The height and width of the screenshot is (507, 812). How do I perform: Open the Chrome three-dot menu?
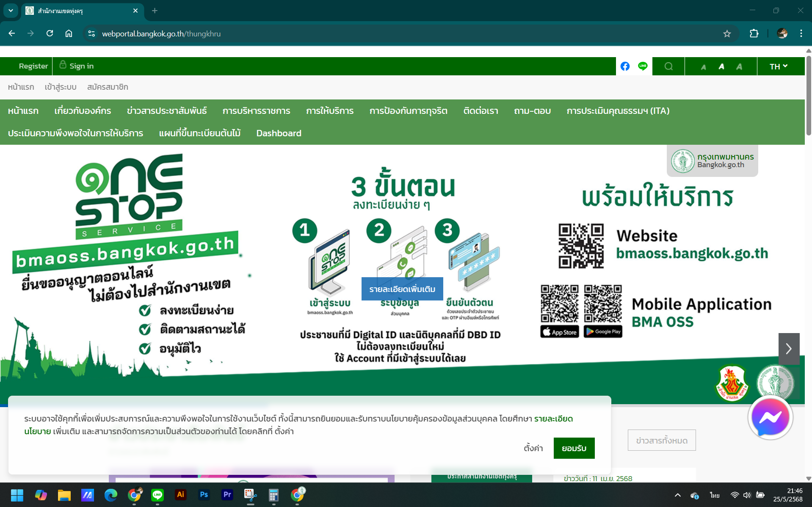[x=801, y=33]
